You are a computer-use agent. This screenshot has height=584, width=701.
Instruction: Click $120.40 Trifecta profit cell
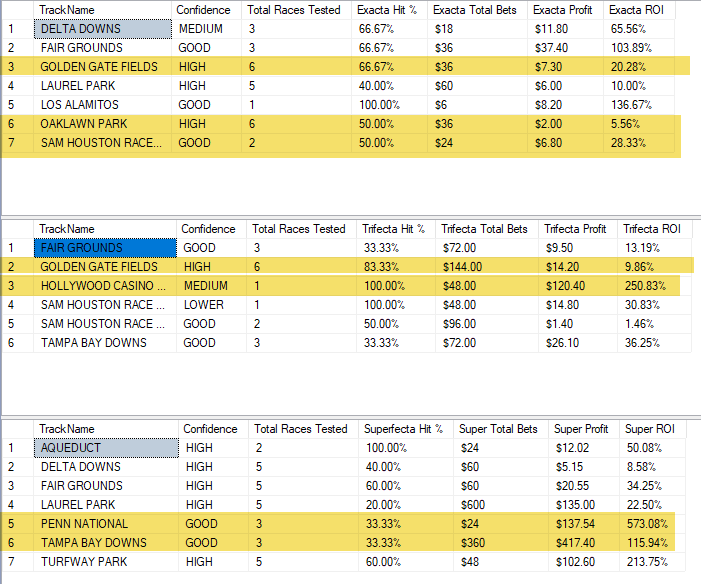578,286
